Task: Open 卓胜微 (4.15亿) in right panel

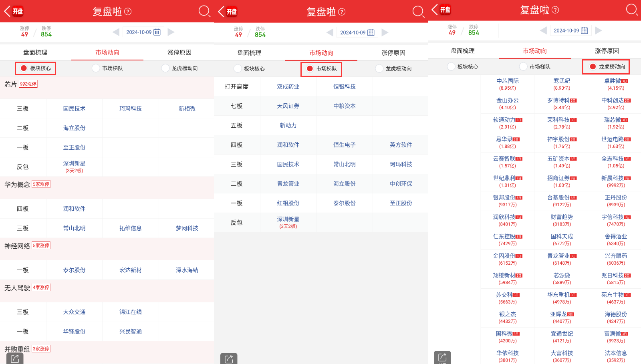Action: 616,84
